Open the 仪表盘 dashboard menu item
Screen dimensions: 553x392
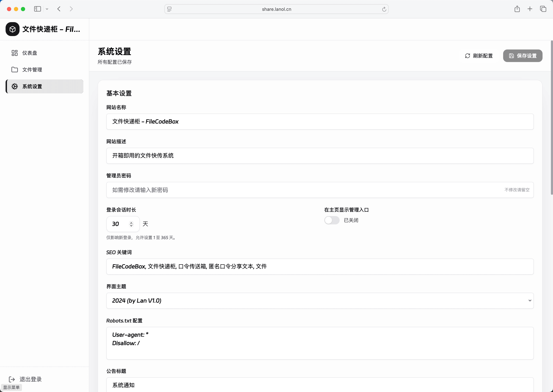44,53
